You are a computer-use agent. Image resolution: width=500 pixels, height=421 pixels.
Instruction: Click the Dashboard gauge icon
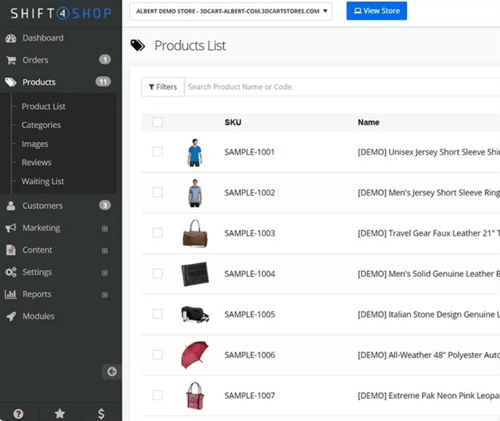11,38
